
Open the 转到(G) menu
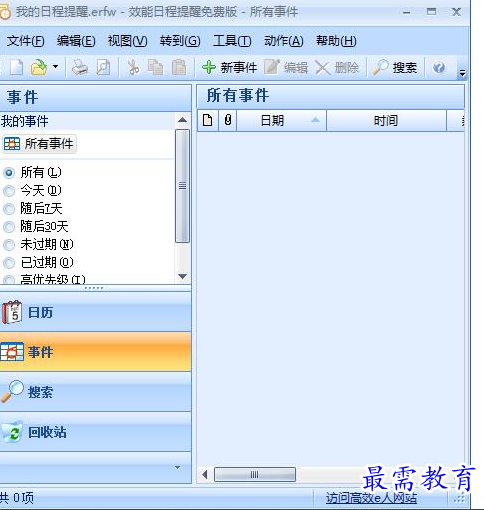point(180,41)
